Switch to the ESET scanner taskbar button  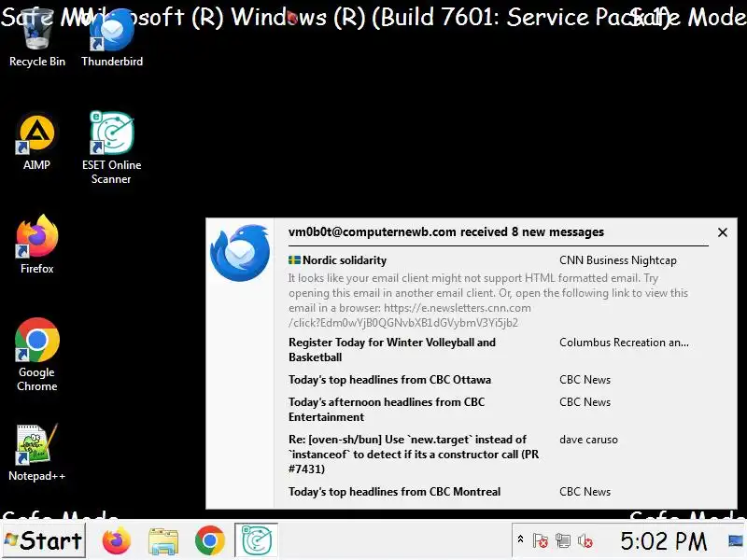tap(256, 540)
